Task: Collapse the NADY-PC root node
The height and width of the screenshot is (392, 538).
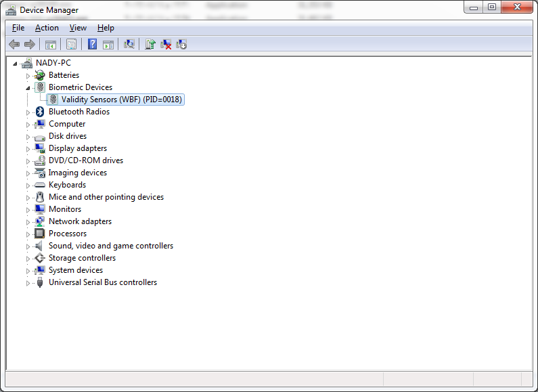Action: (15, 64)
